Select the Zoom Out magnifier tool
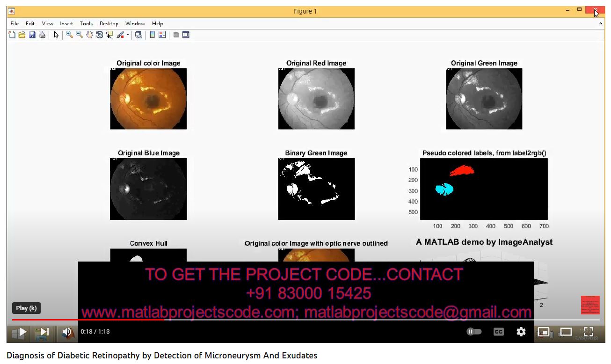611x364 pixels. [x=79, y=35]
